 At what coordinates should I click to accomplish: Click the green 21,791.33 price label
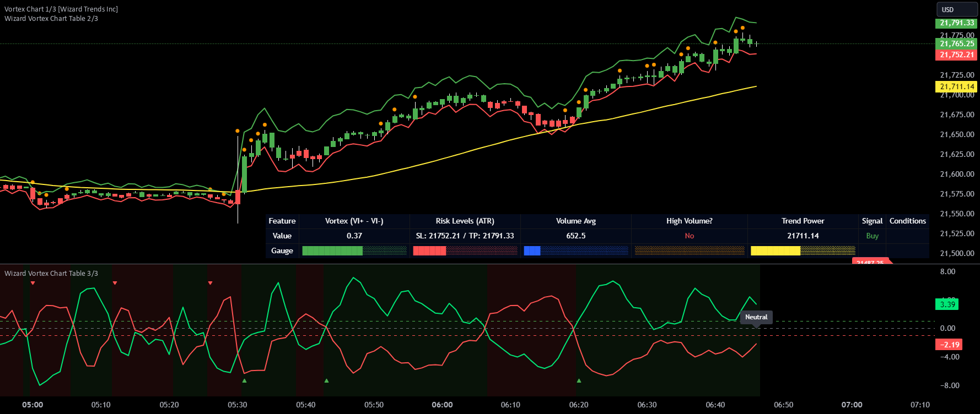coord(956,23)
